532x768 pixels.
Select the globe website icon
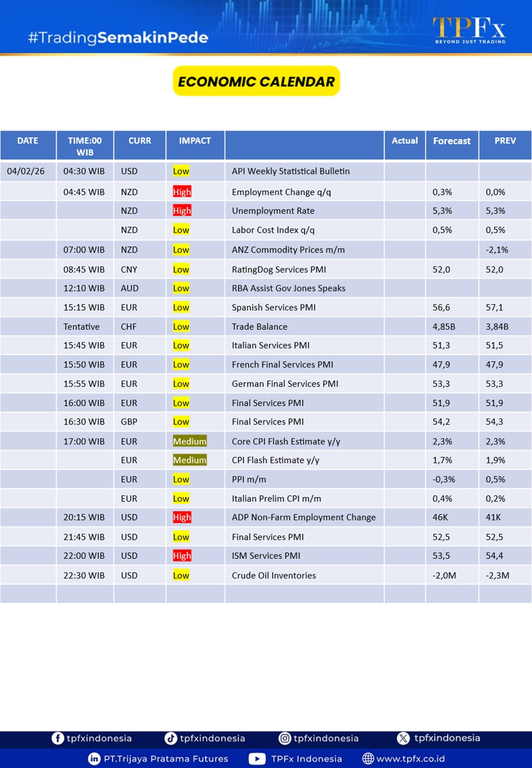pyautogui.click(x=368, y=759)
